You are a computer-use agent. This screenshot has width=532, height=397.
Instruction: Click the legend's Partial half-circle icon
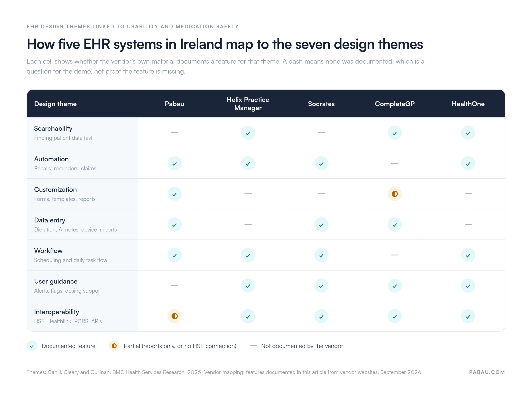click(x=114, y=346)
